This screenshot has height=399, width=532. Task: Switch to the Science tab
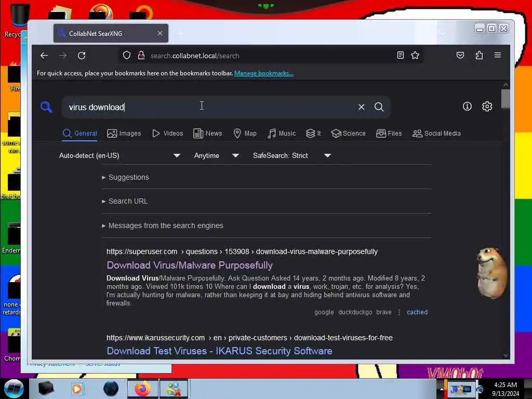point(349,134)
